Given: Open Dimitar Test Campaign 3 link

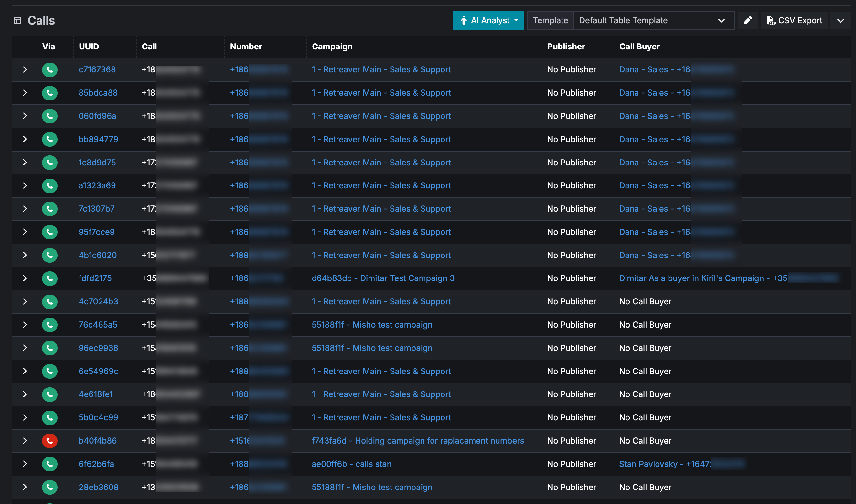Looking at the screenshot, I should [x=383, y=278].
